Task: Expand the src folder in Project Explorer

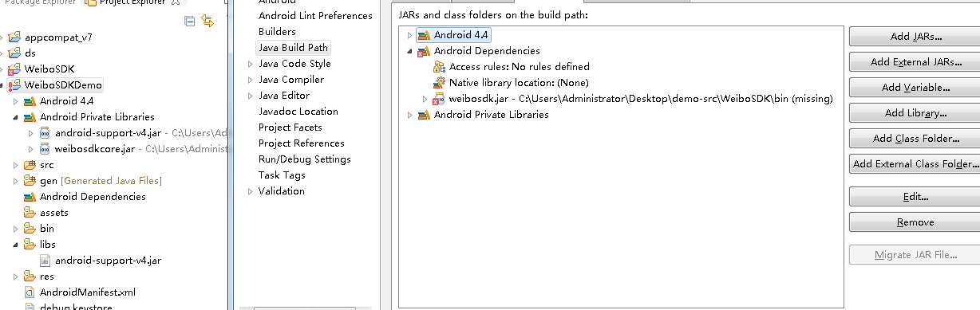Action: point(15,165)
